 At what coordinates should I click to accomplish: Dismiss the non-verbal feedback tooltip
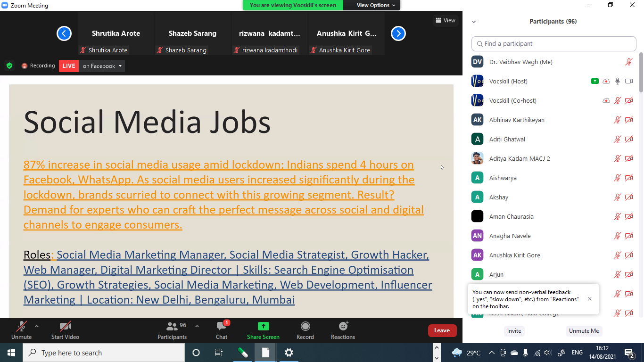pos(590,299)
